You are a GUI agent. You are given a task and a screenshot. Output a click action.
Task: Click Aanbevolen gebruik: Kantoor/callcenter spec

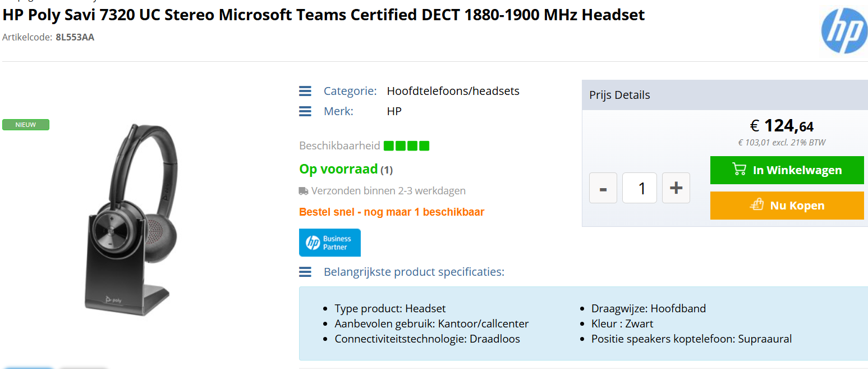(x=431, y=324)
